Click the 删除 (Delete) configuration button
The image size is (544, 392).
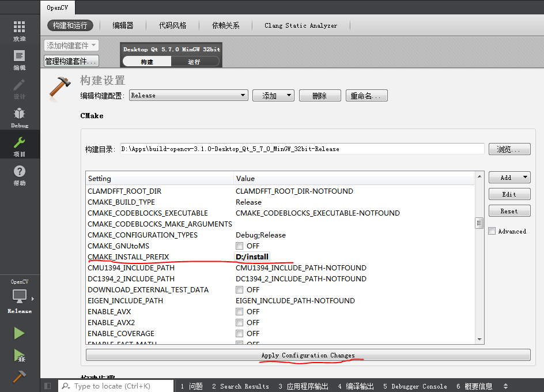tap(319, 96)
